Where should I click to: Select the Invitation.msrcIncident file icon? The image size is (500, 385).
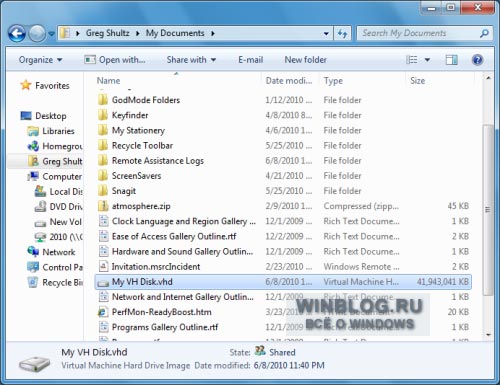coord(104,267)
